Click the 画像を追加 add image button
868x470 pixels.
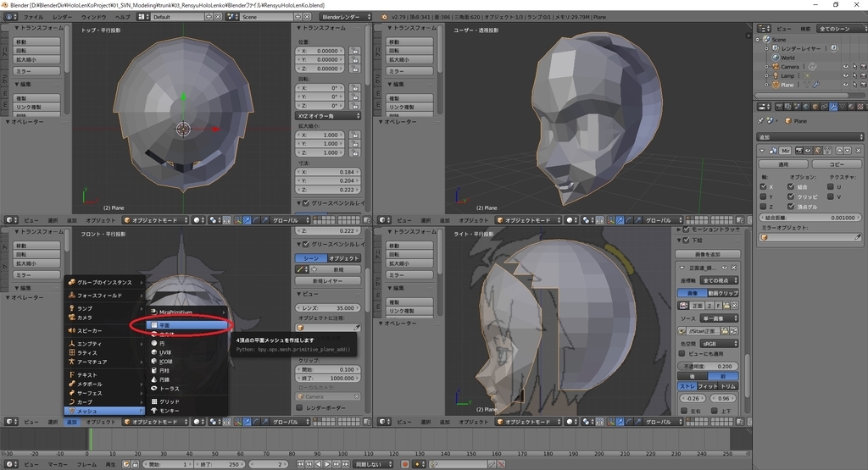tap(708, 254)
